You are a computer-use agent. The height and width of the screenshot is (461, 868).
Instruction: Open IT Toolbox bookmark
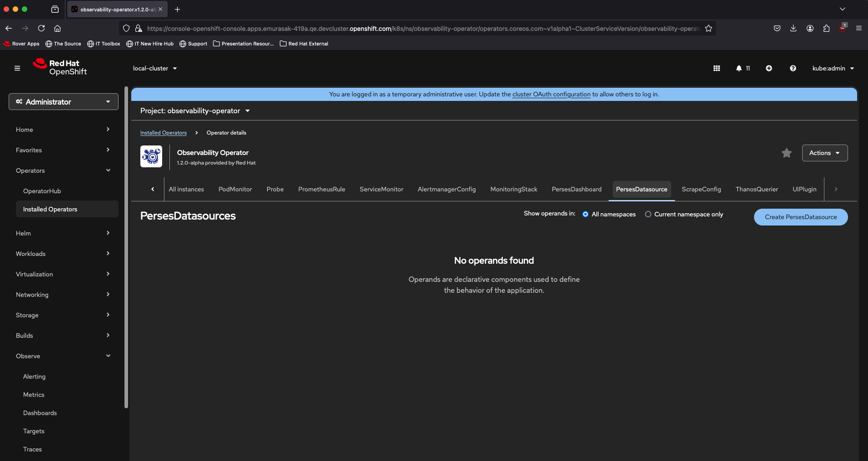pos(104,44)
